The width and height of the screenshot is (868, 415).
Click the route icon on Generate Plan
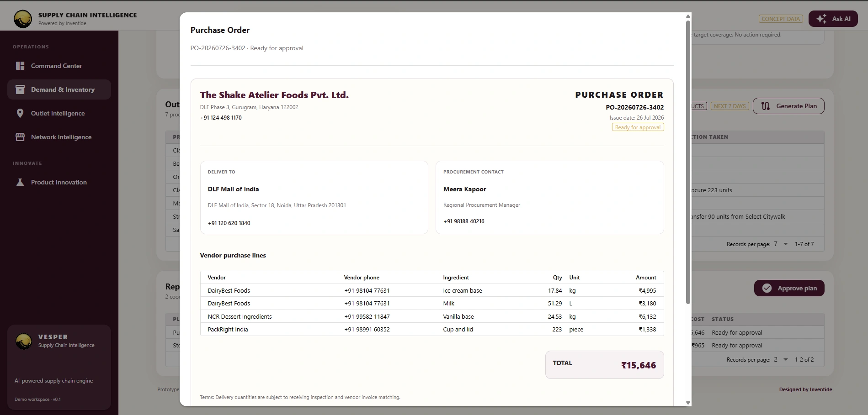click(766, 106)
